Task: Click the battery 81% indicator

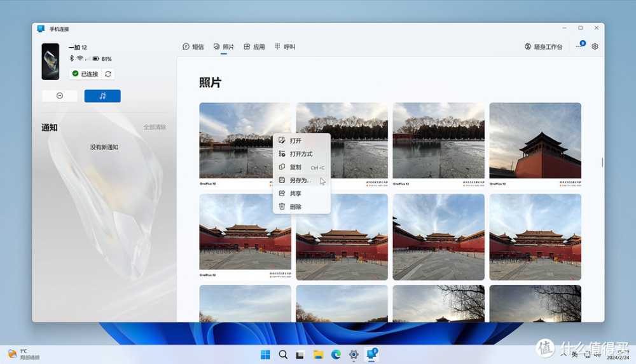Action: point(102,59)
